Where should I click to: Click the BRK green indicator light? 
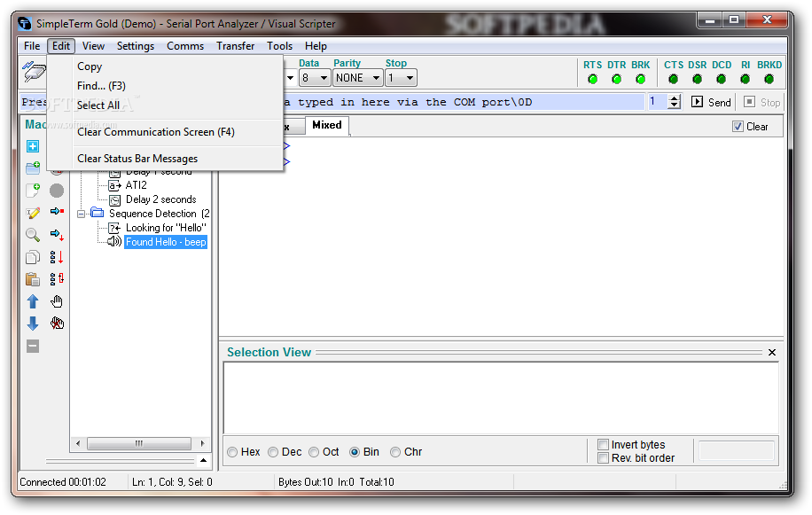coord(641,79)
